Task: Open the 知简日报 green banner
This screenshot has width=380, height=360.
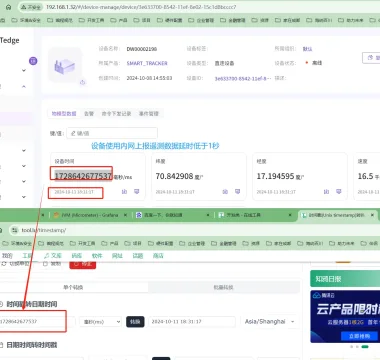Action: [x=345, y=279]
